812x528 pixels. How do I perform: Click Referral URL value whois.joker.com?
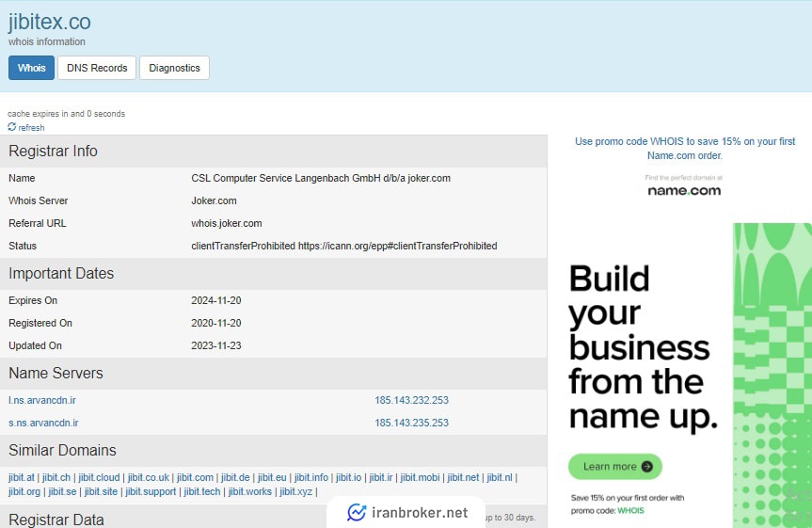click(227, 223)
